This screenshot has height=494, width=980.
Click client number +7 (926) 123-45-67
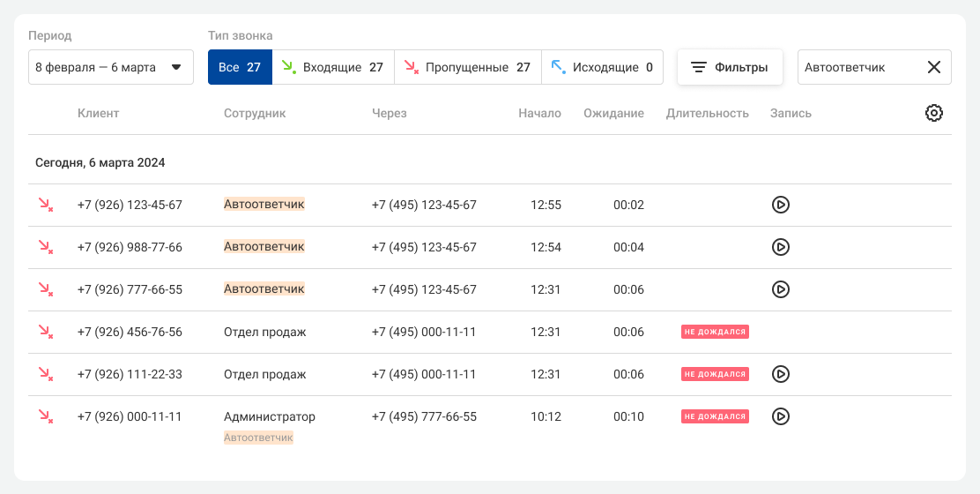130,205
